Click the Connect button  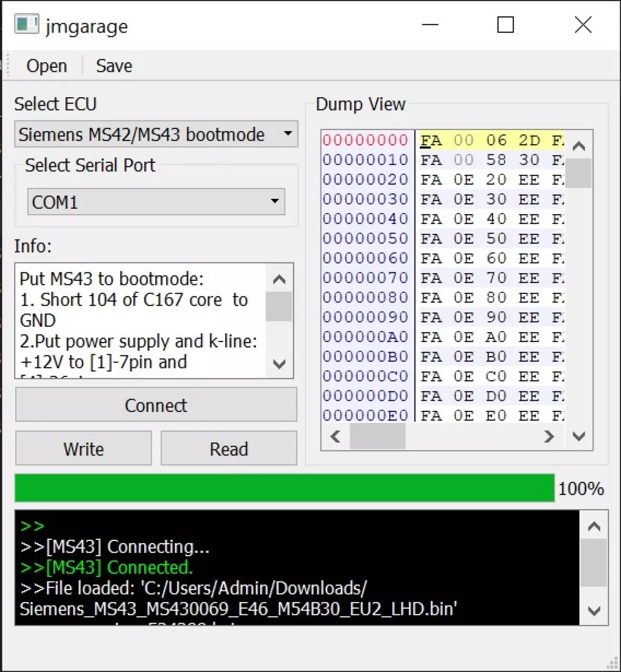tap(156, 405)
